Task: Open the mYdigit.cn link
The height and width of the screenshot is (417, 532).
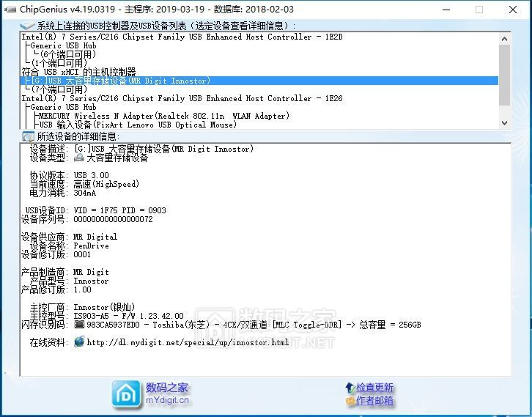Action: (167, 400)
